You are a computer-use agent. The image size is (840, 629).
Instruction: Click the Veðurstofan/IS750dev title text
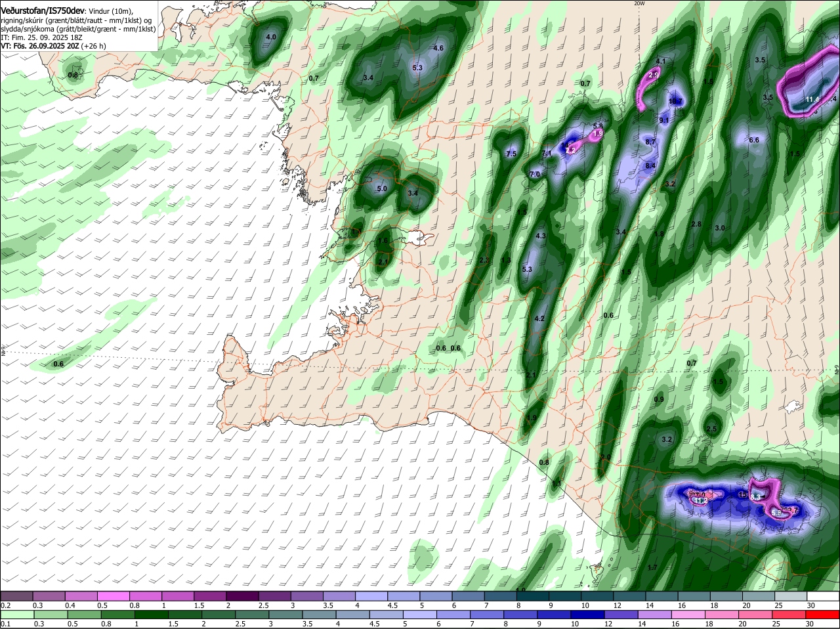43,11
